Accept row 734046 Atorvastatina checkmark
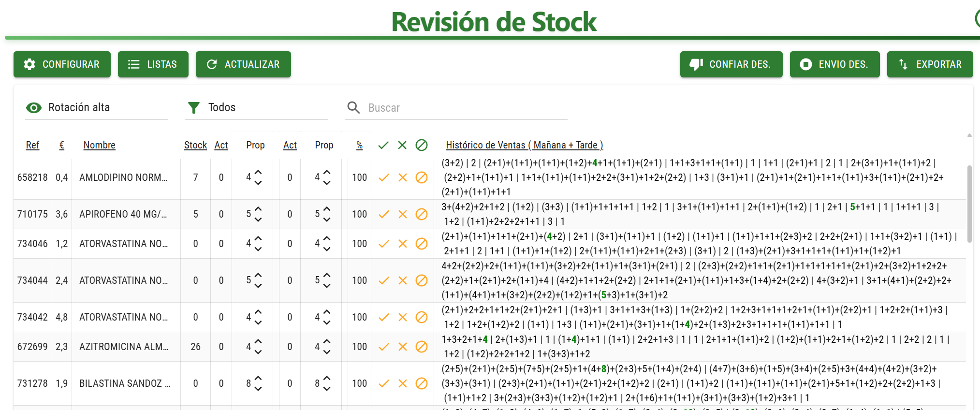The image size is (980, 410). coord(384,244)
